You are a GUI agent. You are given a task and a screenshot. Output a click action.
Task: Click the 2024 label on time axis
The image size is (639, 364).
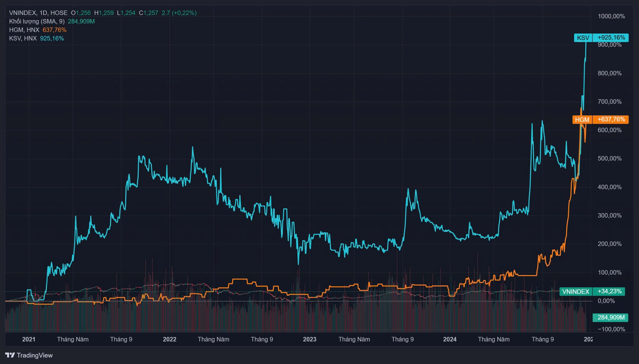click(x=450, y=340)
